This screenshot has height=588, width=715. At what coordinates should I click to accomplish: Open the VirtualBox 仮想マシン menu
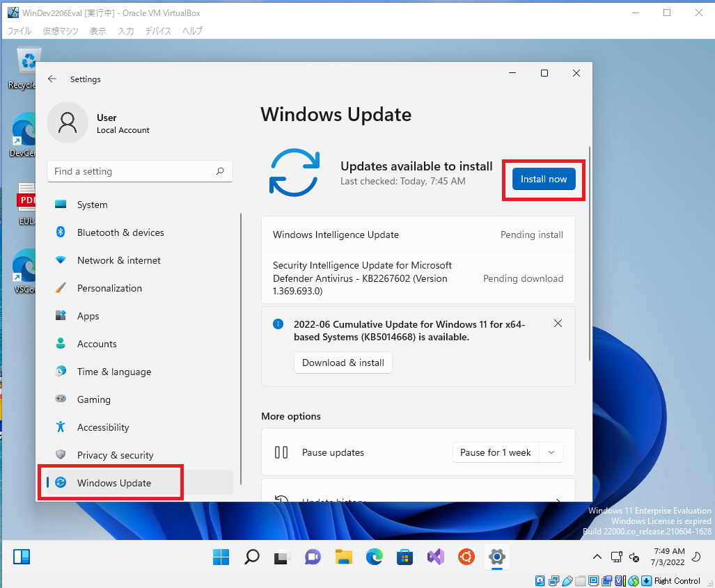click(x=61, y=31)
